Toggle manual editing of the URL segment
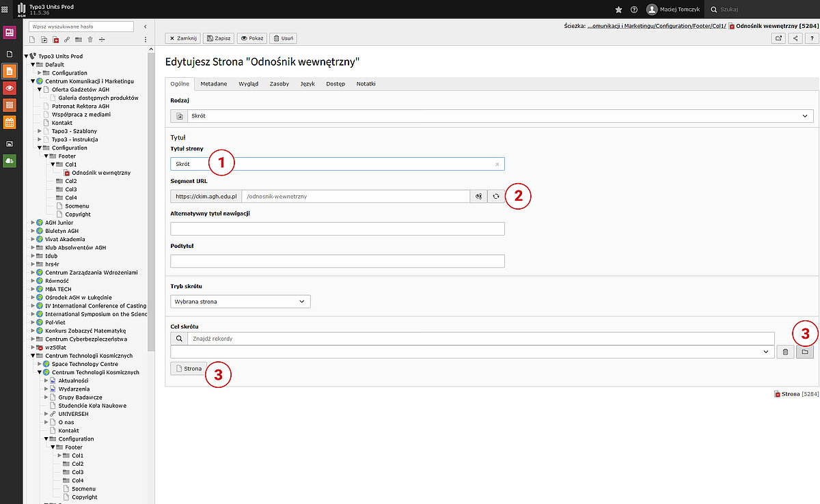Image resolution: width=820 pixels, height=504 pixels. pos(479,196)
